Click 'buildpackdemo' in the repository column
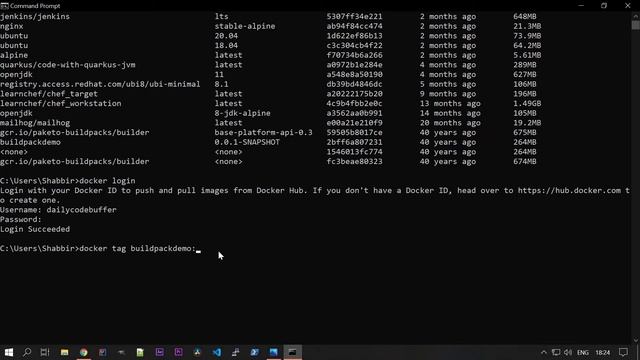640x360 pixels. click(30, 142)
